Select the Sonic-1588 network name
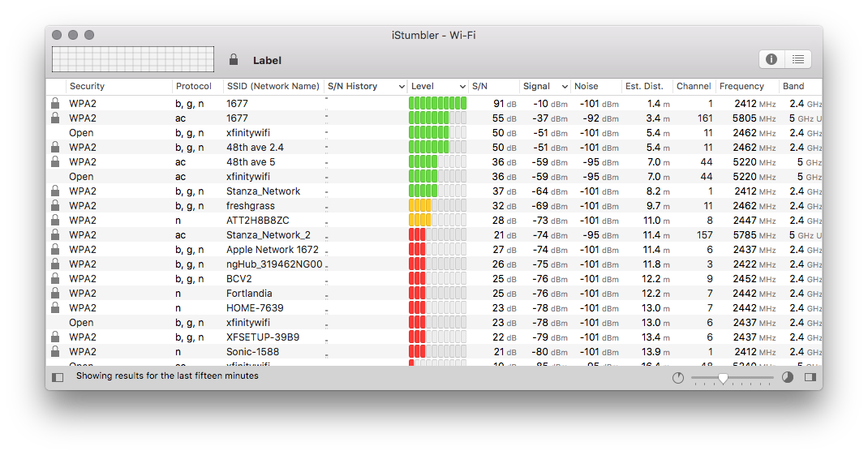The image size is (868, 455). click(x=252, y=351)
